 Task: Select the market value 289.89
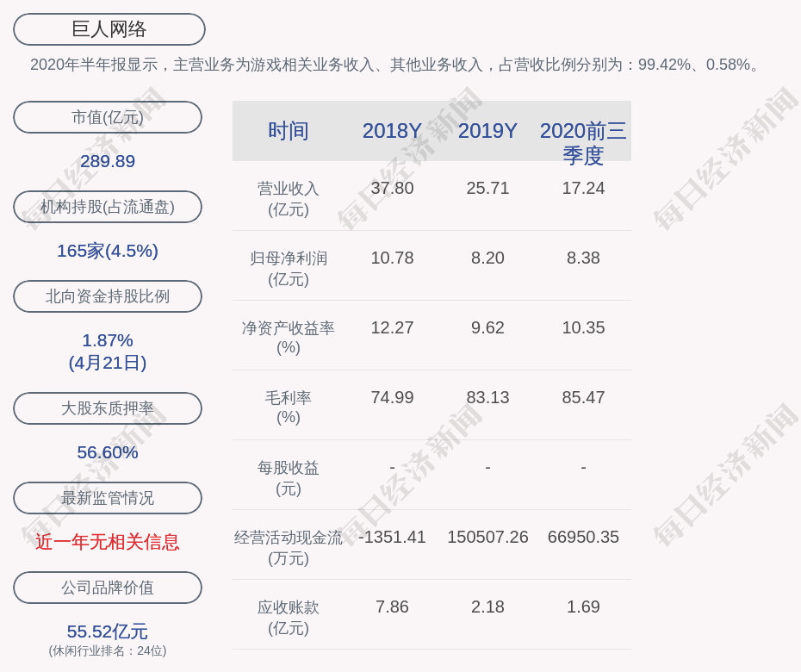pyautogui.click(x=108, y=161)
